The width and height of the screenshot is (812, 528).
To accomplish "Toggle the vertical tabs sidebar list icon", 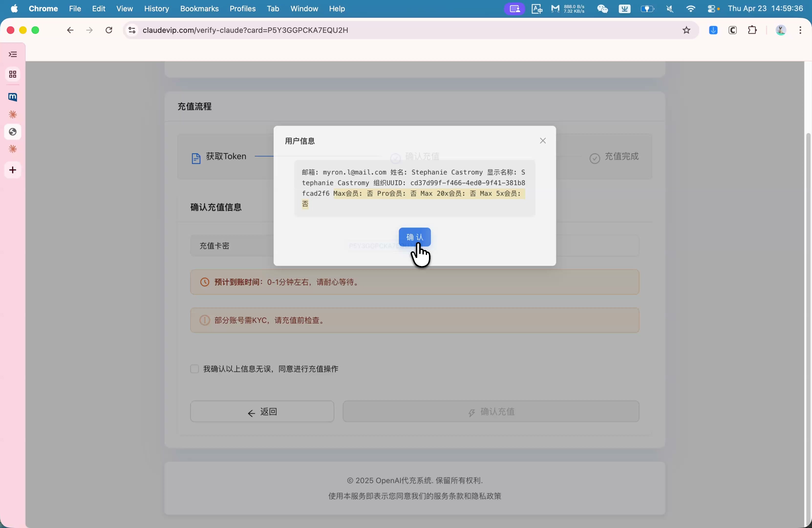I will (x=13, y=54).
